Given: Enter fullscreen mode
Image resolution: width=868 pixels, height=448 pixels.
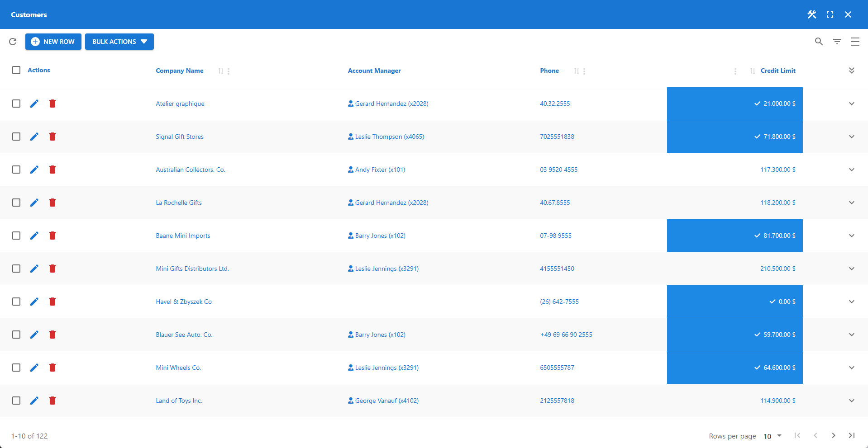Looking at the screenshot, I should tap(830, 14).
